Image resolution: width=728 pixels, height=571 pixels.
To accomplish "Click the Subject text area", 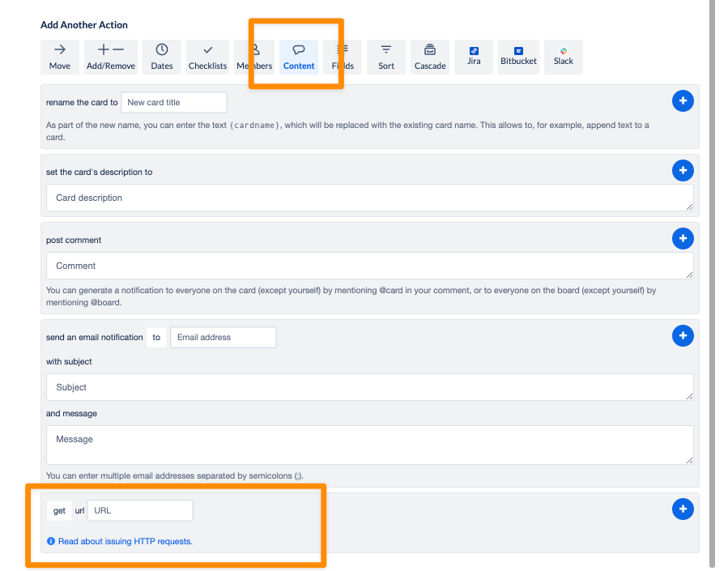I will click(369, 387).
